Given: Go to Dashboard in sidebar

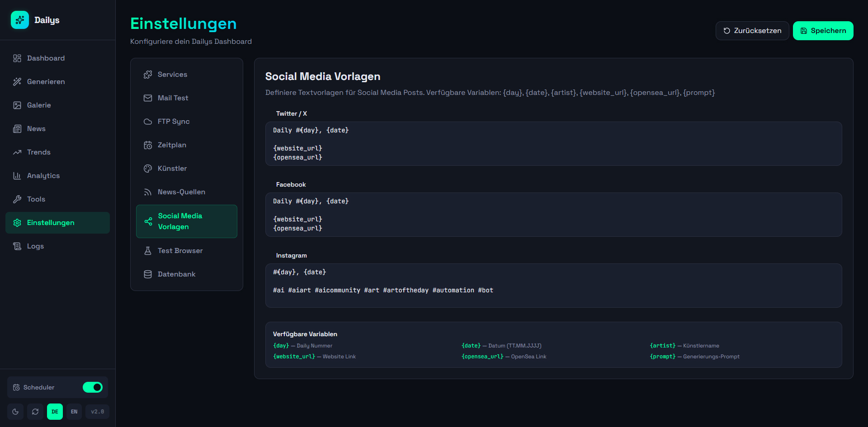Looking at the screenshot, I should pos(46,58).
